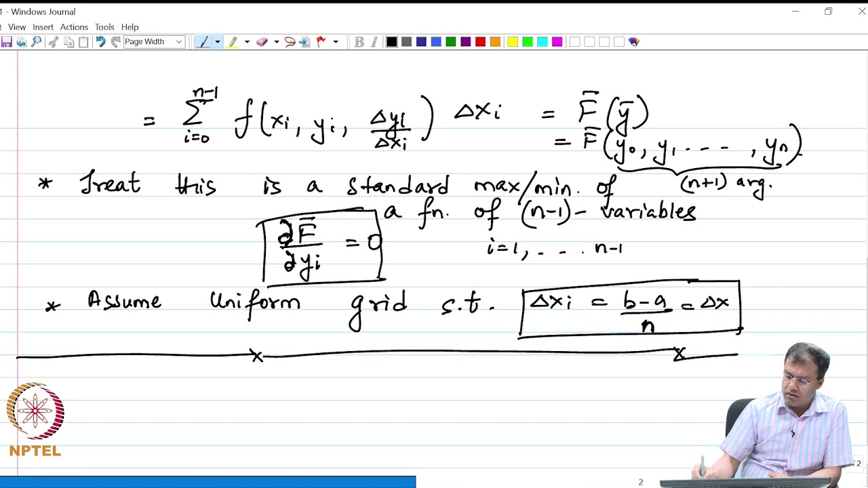Click the Save icon in toolbar
Image resolution: width=868 pixels, height=488 pixels.
tap(7, 42)
